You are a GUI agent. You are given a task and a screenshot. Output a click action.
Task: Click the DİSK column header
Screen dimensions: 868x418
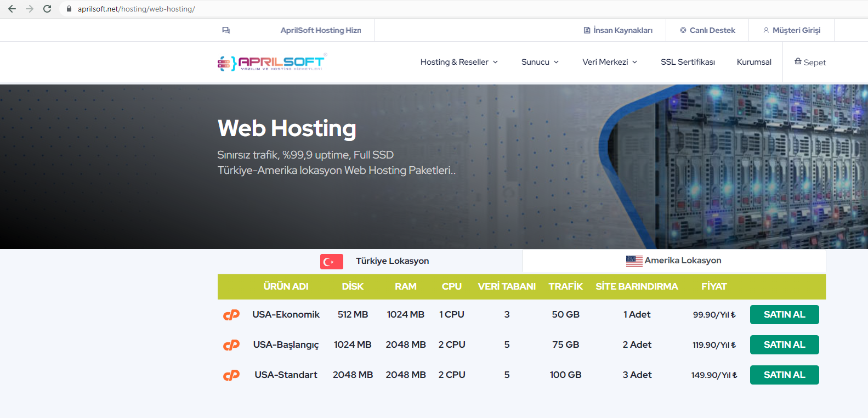pos(353,286)
